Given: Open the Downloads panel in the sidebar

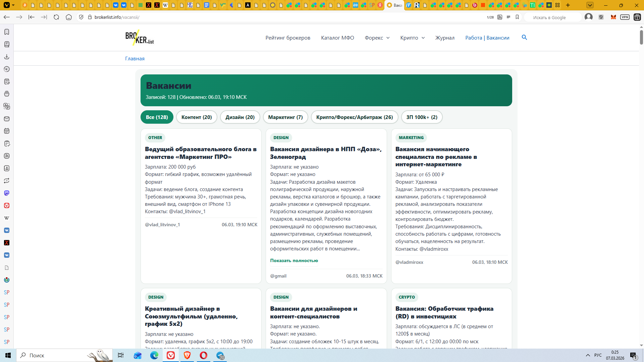Looking at the screenshot, I should pos(7,57).
